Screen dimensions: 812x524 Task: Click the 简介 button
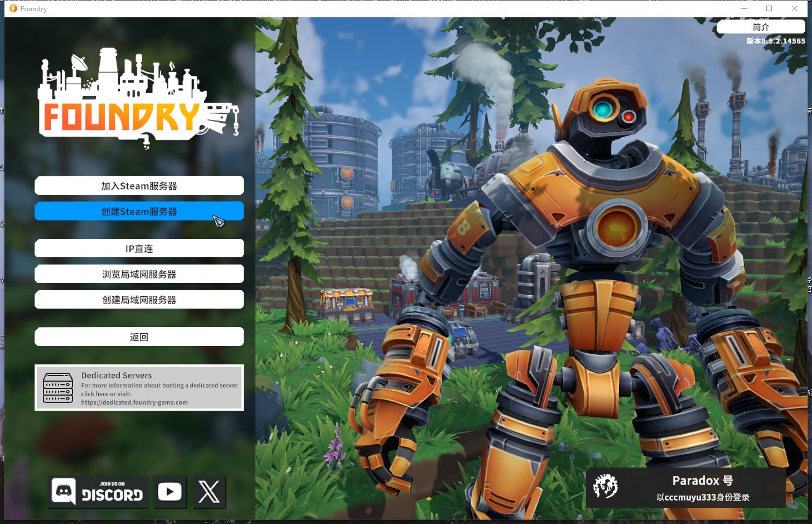[x=761, y=27]
